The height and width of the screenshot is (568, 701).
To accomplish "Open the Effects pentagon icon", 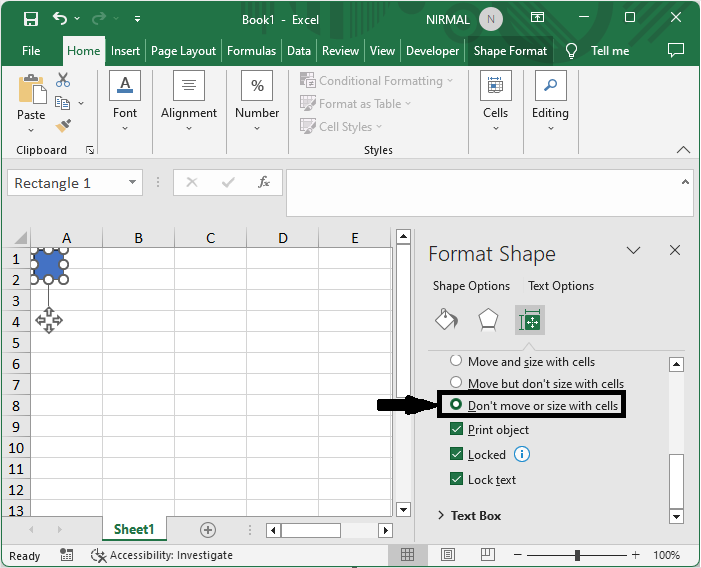I will click(x=487, y=319).
